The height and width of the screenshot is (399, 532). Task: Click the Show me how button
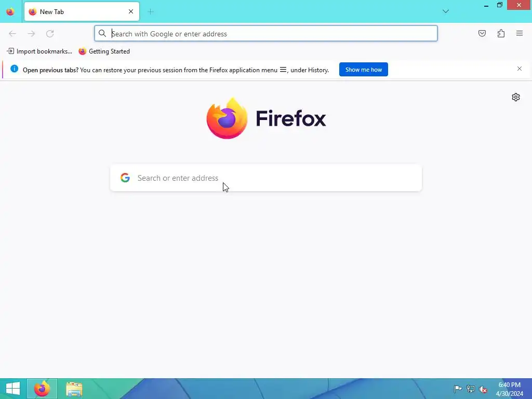(x=363, y=70)
